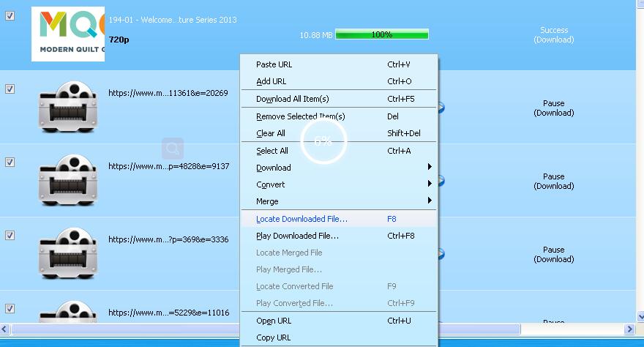Image resolution: width=644 pixels, height=347 pixels.
Task: Choose Clear All from context menu
Action: tap(339, 133)
